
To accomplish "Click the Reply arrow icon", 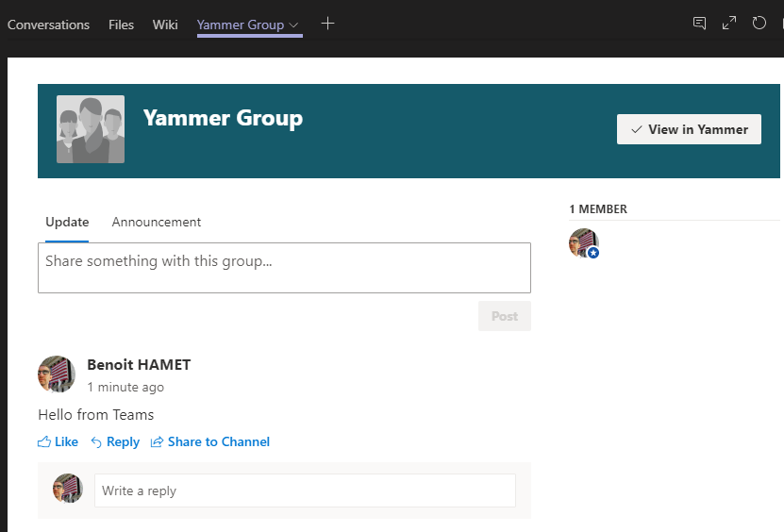I will [96, 441].
